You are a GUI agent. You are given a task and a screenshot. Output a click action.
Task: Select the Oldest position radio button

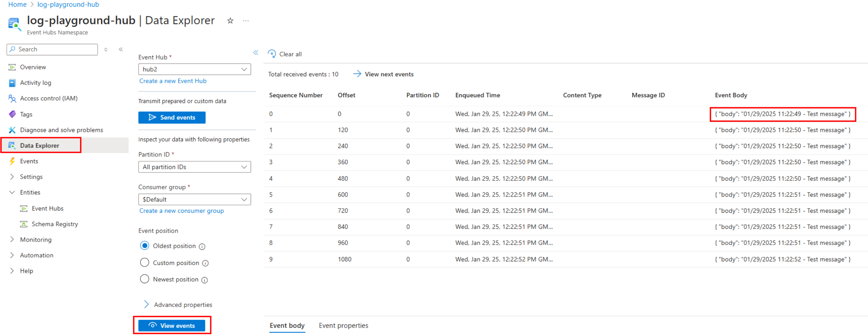(145, 246)
